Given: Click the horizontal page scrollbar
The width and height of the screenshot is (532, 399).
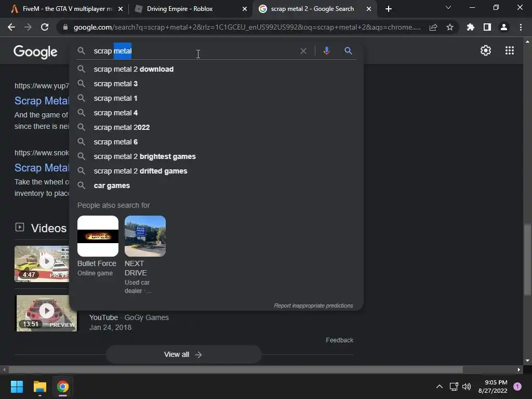Looking at the screenshot, I should (x=236, y=369).
